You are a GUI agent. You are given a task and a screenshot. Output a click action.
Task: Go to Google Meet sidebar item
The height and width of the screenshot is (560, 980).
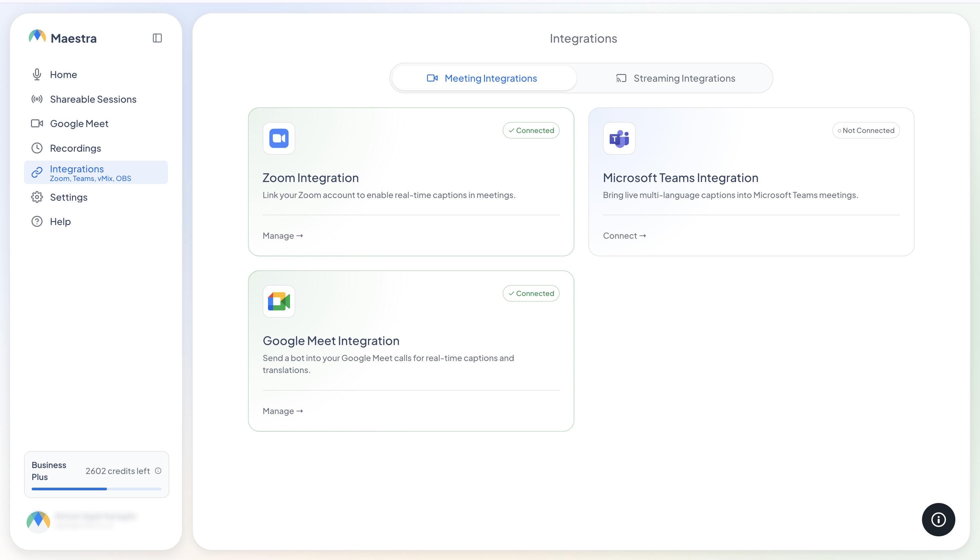click(x=96, y=123)
